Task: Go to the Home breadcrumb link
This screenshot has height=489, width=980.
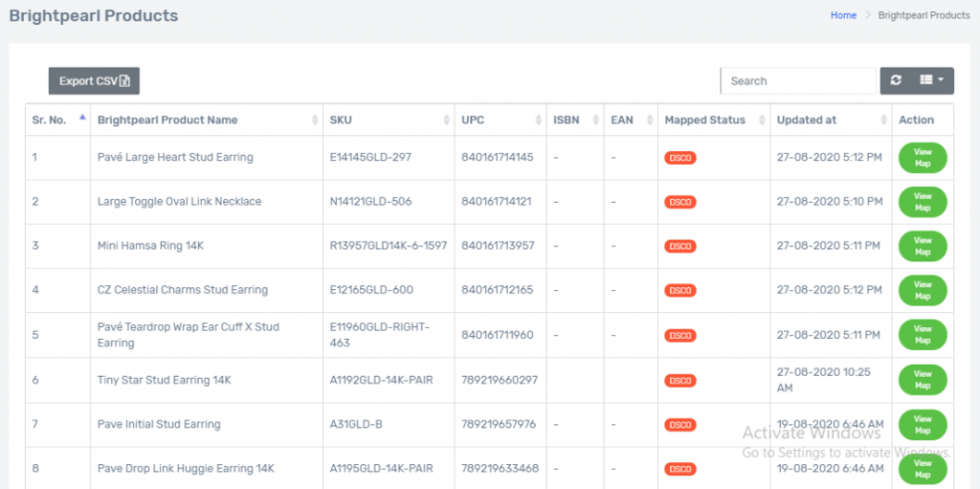Action: tap(843, 15)
